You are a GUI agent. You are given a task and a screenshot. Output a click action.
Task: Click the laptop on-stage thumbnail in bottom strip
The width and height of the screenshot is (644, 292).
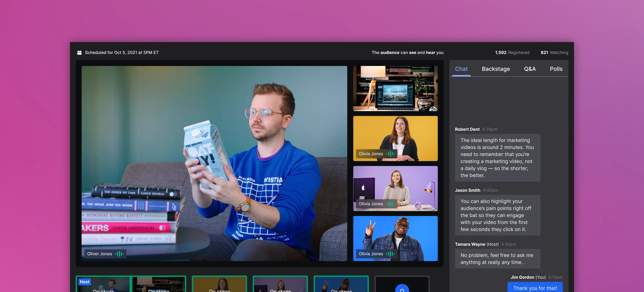click(159, 284)
